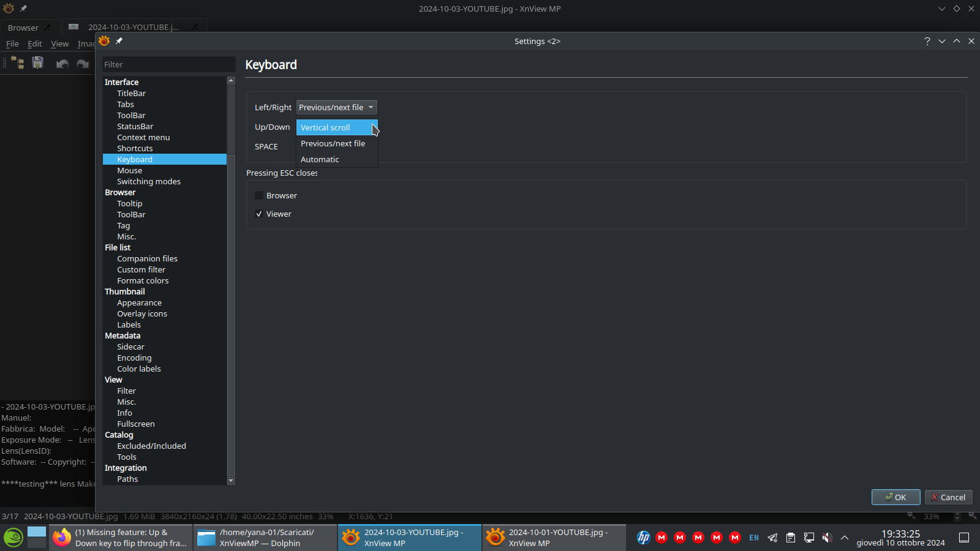The height and width of the screenshot is (551, 980).
Task: Enable ESC closes Browser checkbox
Action: click(x=259, y=196)
